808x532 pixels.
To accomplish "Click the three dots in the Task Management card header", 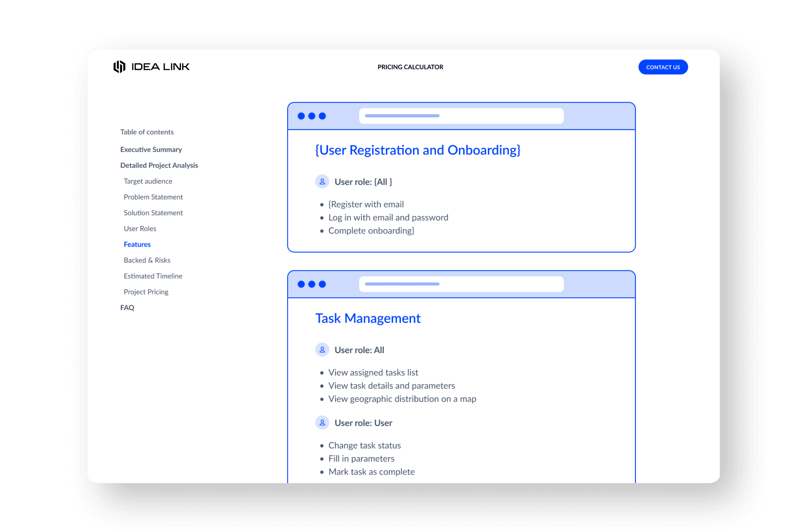I will (x=311, y=284).
